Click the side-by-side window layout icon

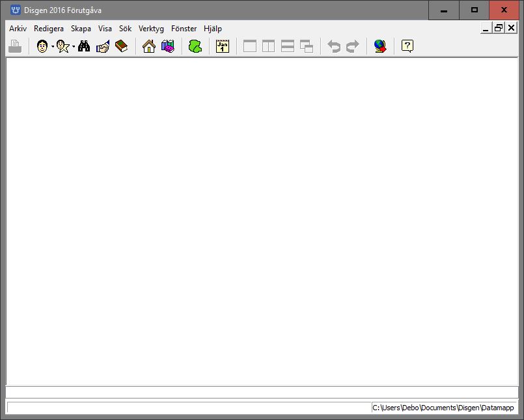(x=269, y=46)
